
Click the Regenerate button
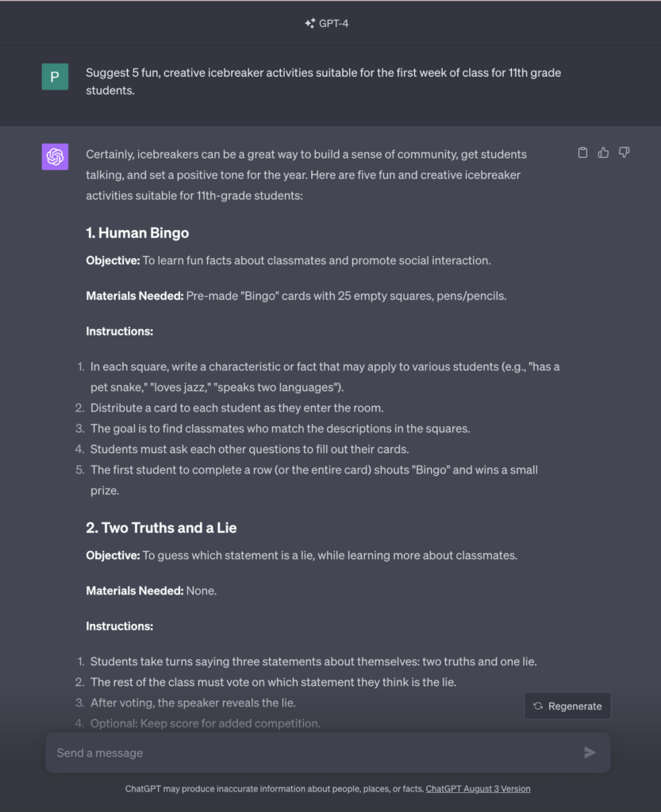coord(567,706)
